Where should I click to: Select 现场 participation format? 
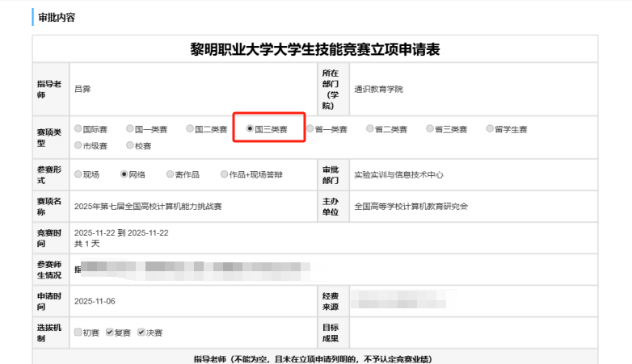78,174
